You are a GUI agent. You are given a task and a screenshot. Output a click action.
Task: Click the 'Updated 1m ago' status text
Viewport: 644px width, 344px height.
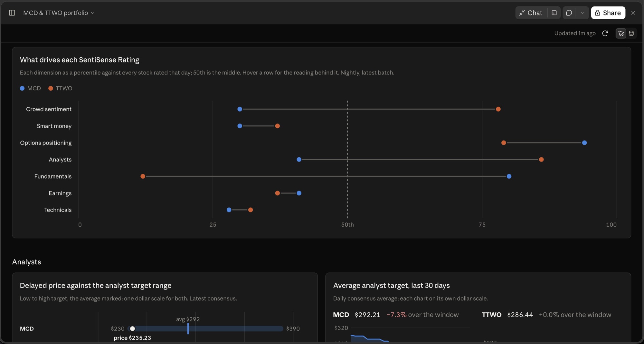pyautogui.click(x=575, y=33)
